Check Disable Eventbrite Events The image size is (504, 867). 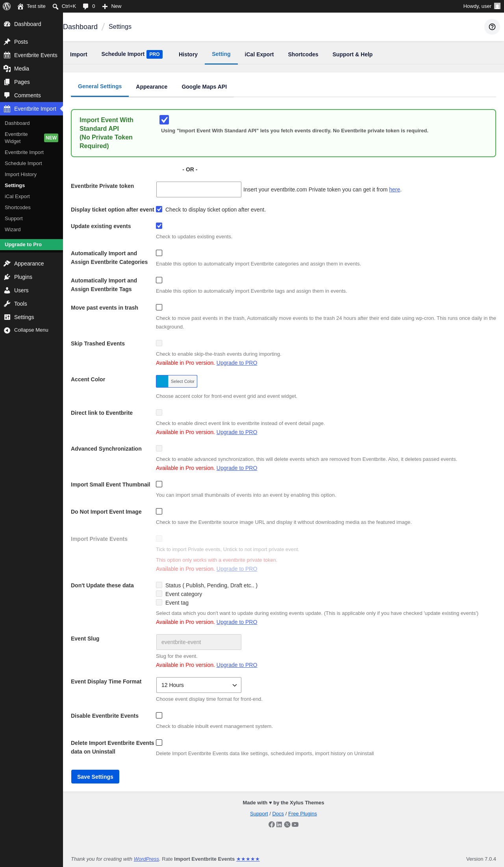coord(159,715)
